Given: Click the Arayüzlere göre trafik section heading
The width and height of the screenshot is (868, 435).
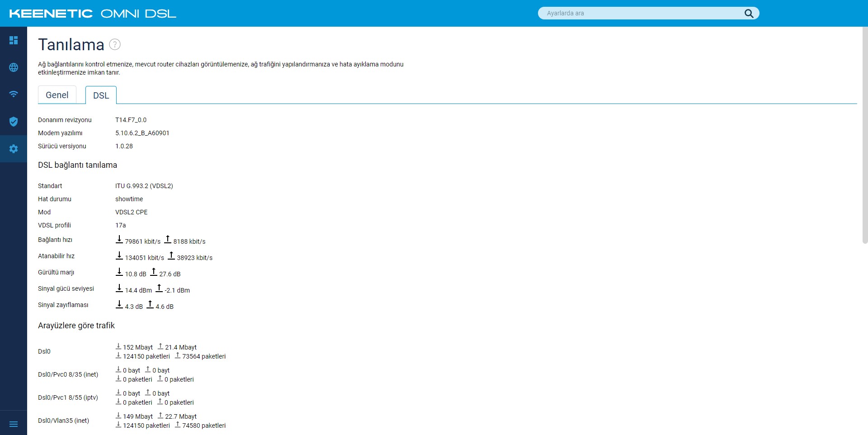Looking at the screenshot, I should (76, 326).
